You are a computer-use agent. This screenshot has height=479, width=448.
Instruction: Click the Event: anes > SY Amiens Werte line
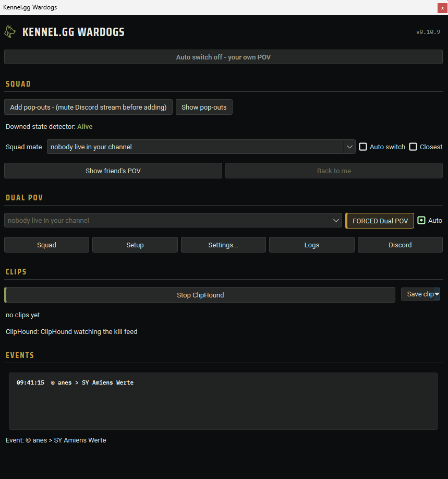tap(56, 440)
